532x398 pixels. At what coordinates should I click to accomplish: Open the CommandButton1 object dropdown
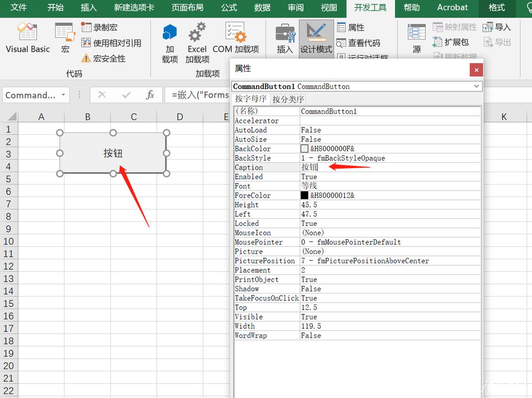point(476,86)
